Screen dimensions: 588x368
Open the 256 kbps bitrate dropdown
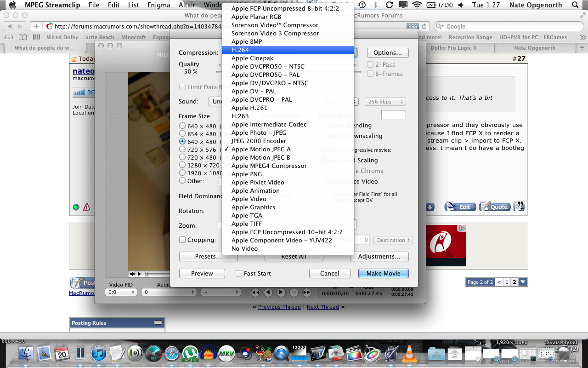pos(385,102)
